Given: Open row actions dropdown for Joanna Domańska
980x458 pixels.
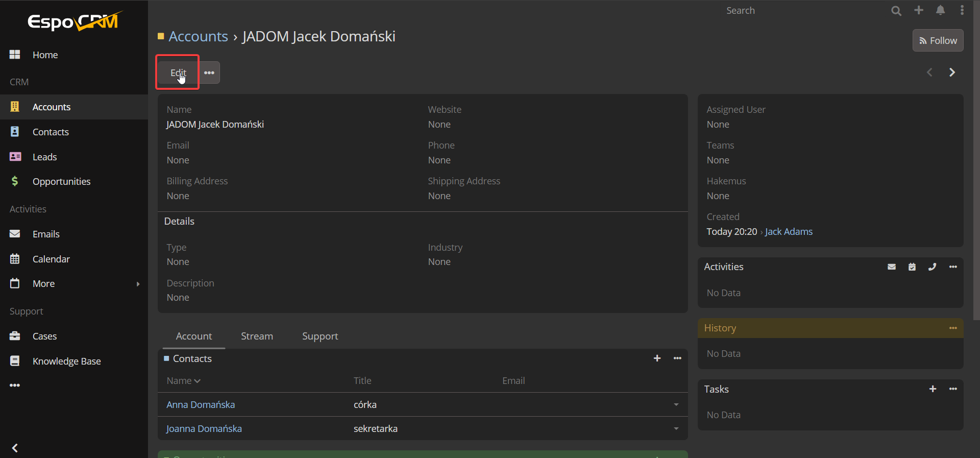Looking at the screenshot, I should [676, 429].
